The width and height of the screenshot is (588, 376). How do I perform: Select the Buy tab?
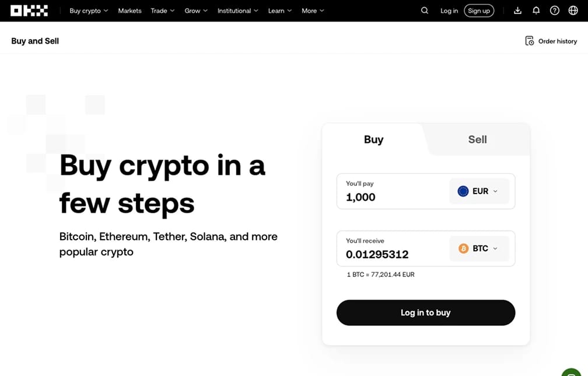coord(373,139)
